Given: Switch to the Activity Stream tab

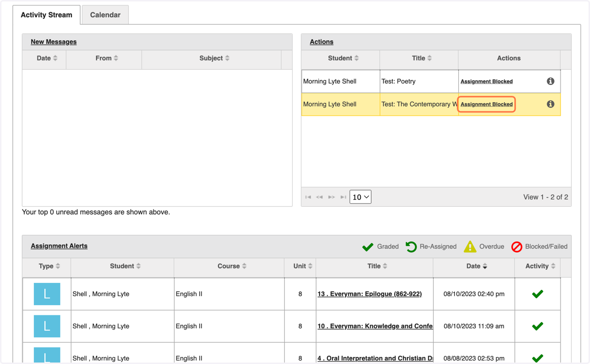Looking at the screenshot, I should tap(46, 15).
